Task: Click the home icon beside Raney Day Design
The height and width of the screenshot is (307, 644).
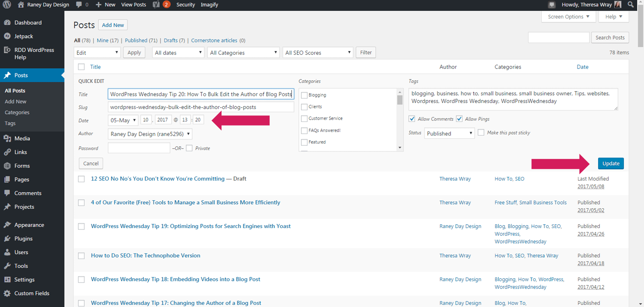Action: (x=21, y=5)
